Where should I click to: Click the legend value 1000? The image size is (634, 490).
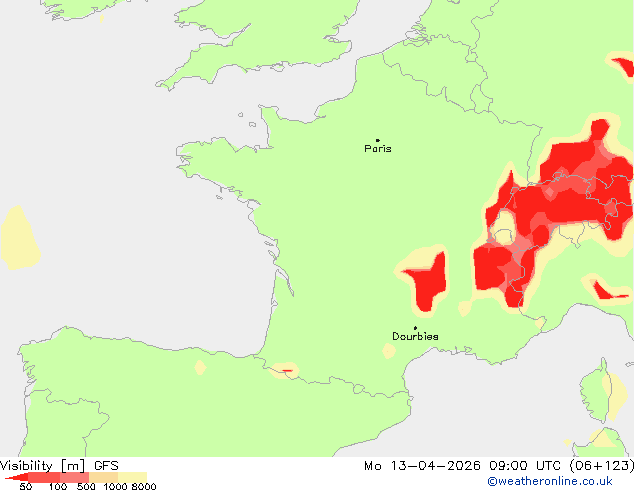coord(115,486)
